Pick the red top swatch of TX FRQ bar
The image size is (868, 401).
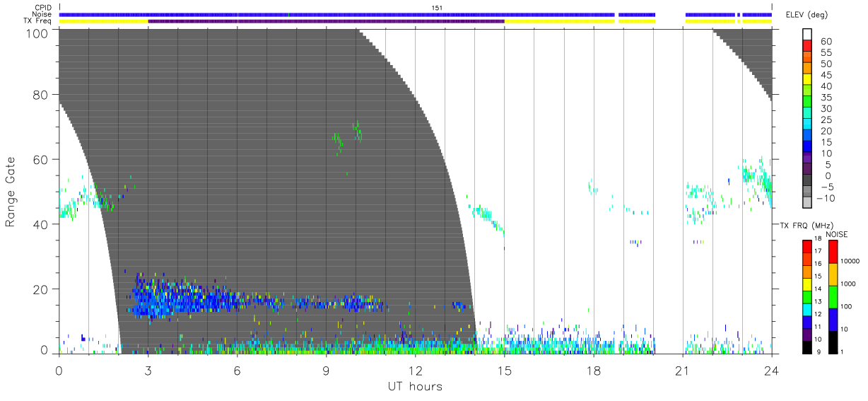point(807,246)
